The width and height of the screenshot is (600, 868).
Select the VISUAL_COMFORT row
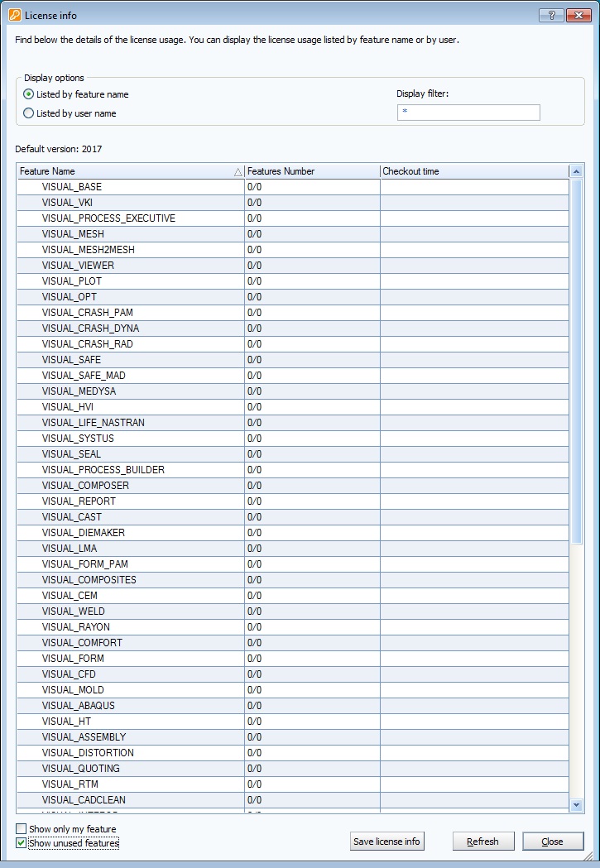pyautogui.click(x=293, y=643)
